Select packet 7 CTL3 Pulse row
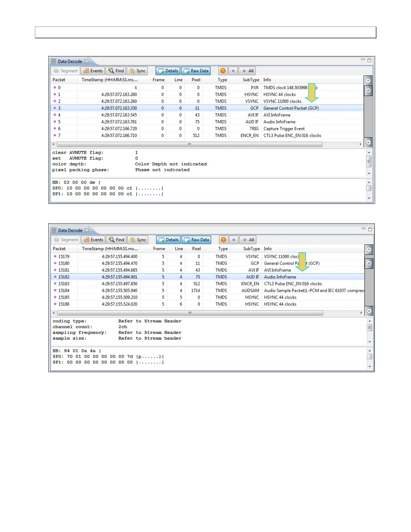Image resolution: width=411 pixels, height=532 pixels. (207, 135)
